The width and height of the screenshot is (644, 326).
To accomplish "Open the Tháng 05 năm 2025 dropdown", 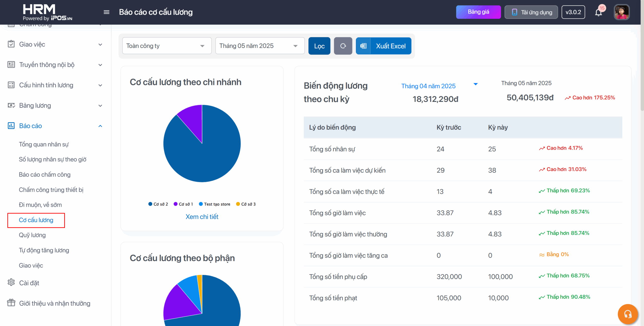I will click(260, 46).
